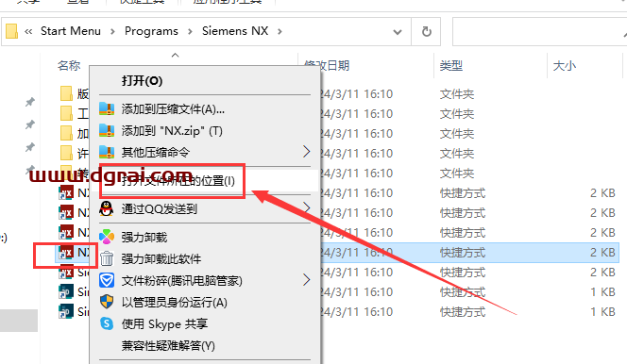Click the 1 KB size in last row

(x=602, y=312)
